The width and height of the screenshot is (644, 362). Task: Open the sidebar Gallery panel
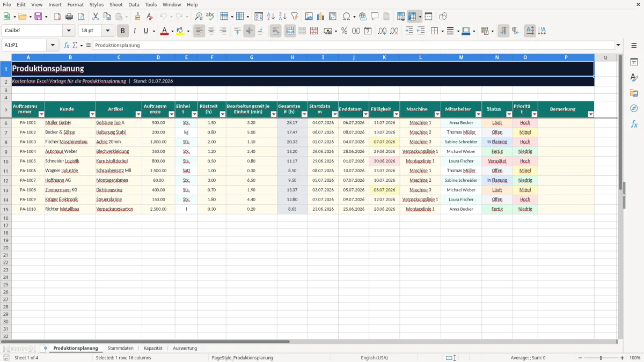point(634,93)
